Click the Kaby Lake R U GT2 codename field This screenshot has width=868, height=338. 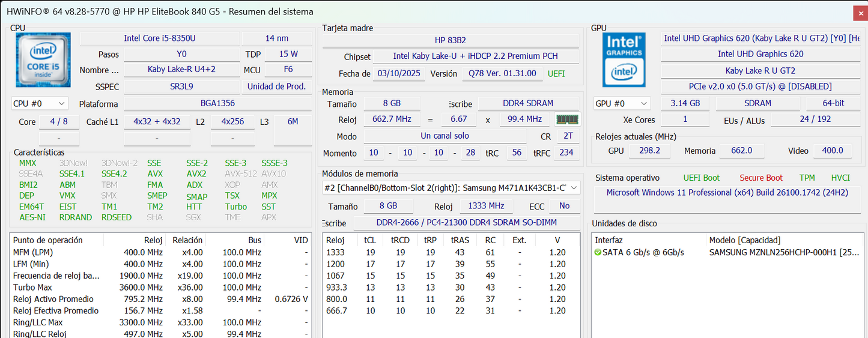760,70
